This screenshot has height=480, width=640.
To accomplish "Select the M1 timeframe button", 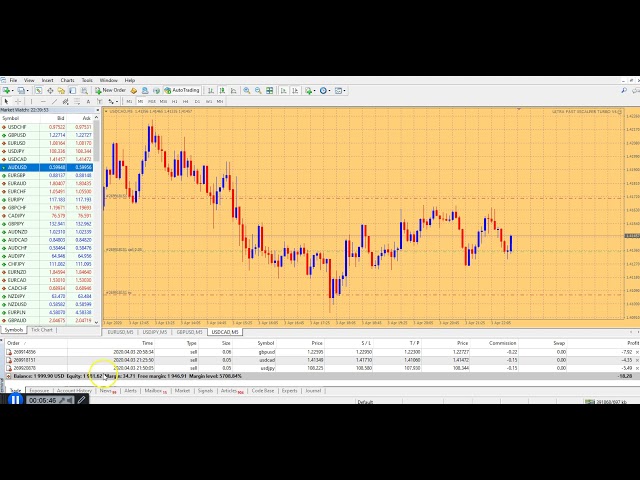I will tap(129, 101).
